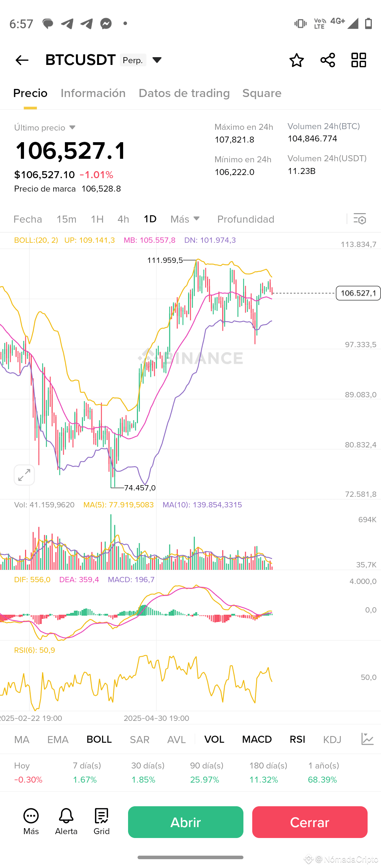Tap the 106.527,1 current price tag on chart

358,293
